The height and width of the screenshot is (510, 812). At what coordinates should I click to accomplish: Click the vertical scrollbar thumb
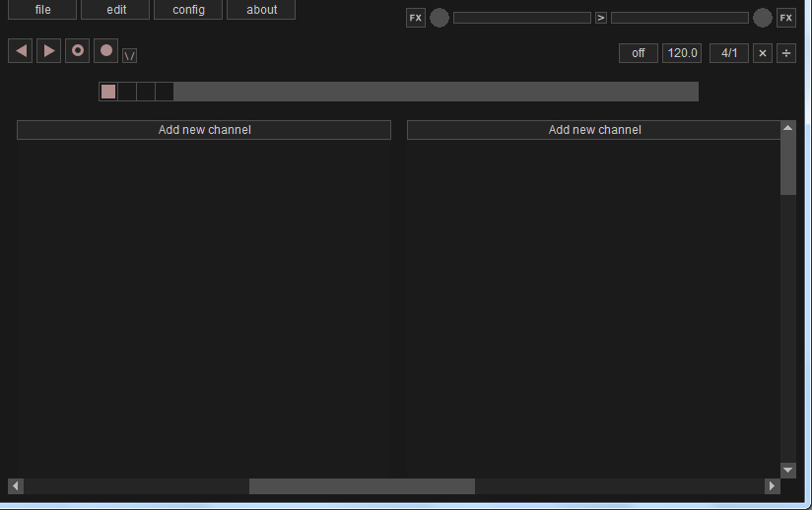pos(787,164)
